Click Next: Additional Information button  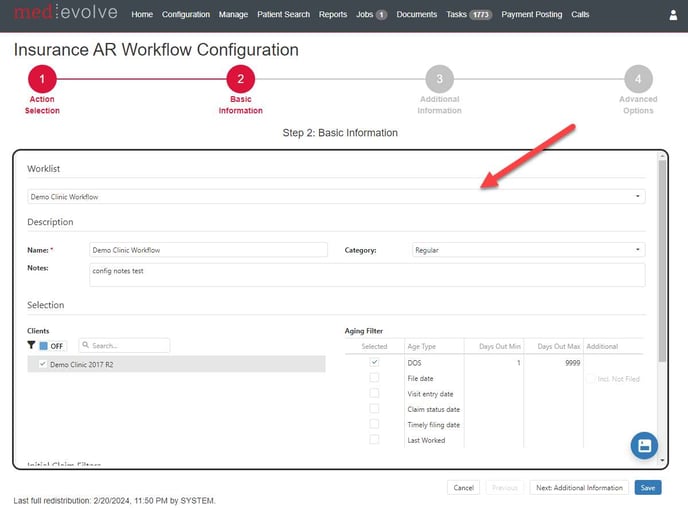pos(579,488)
